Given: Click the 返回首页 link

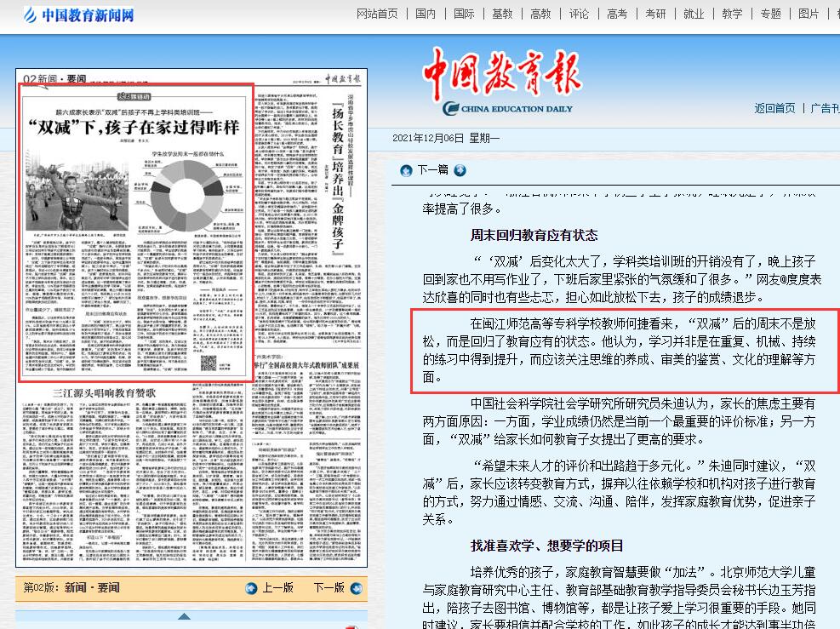Looking at the screenshot, I should (774, 108).
